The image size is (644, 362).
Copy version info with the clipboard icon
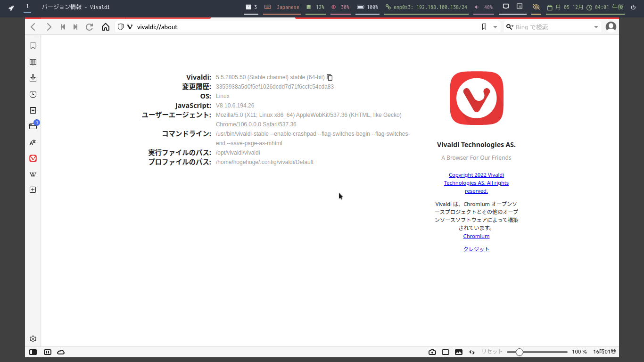[x=330, y=77]
